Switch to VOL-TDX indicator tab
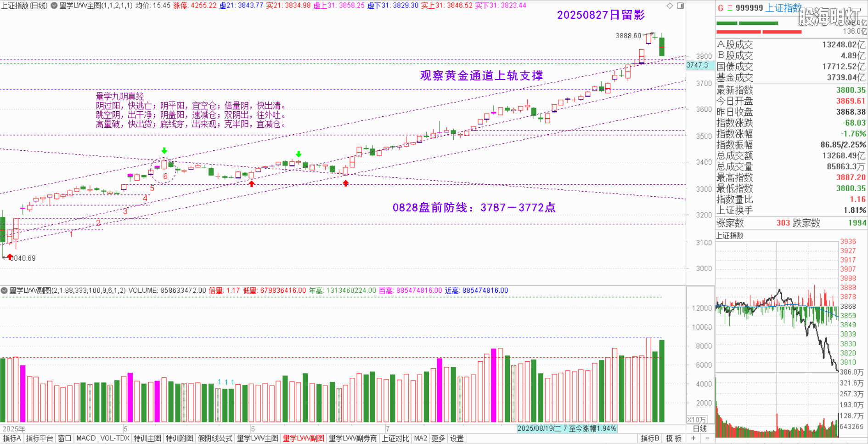868x444 pixels. click(115, 438)
